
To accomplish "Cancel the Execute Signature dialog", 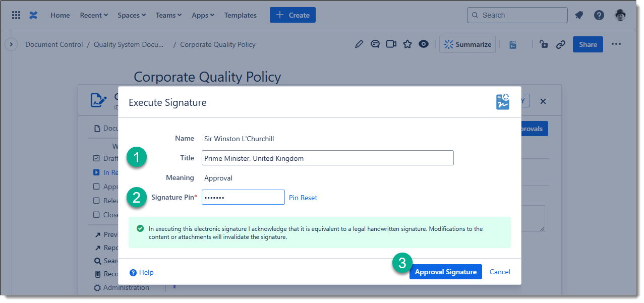I will [500, 272].
